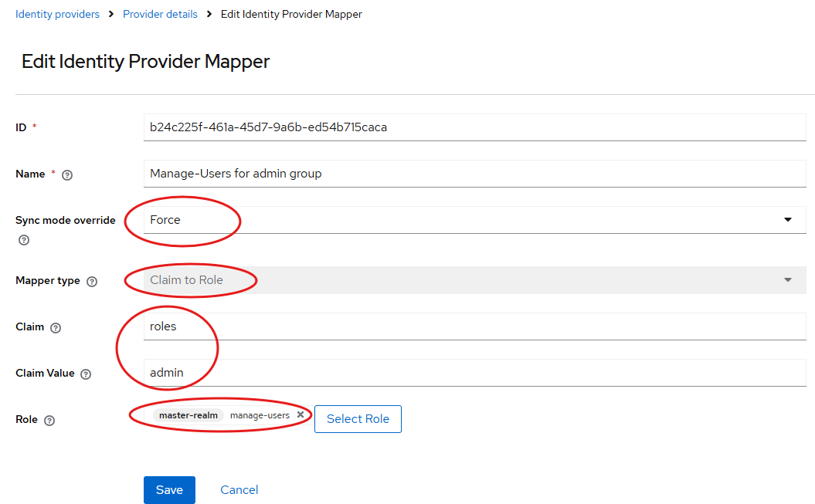Click the help icon beside Claim Value
This screenshot has width=815, height=504.
pos(86,374)
